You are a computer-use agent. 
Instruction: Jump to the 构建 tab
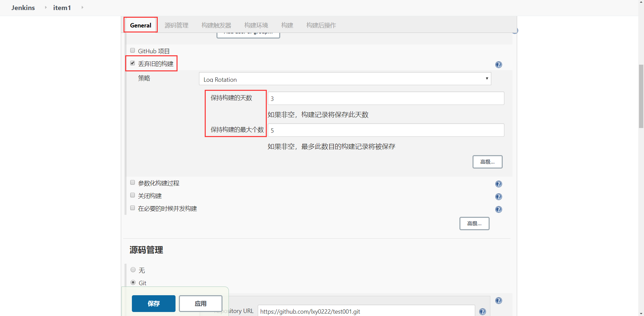[x=287, y=25]
